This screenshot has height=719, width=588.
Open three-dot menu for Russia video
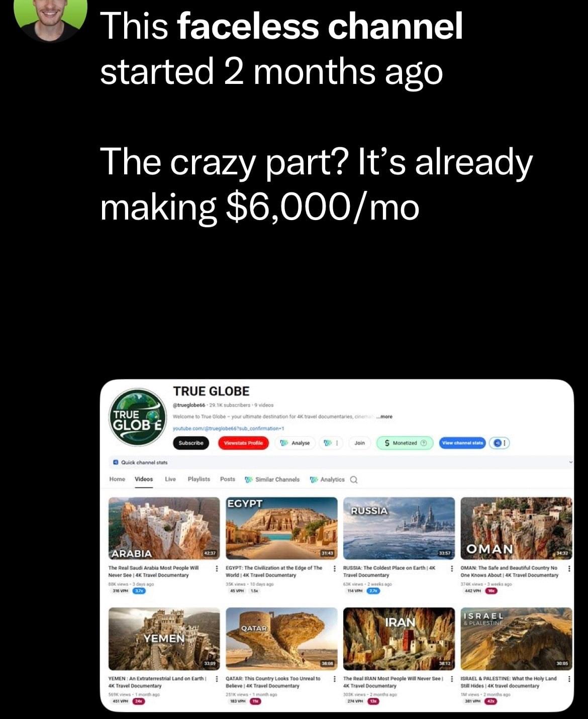452,568
